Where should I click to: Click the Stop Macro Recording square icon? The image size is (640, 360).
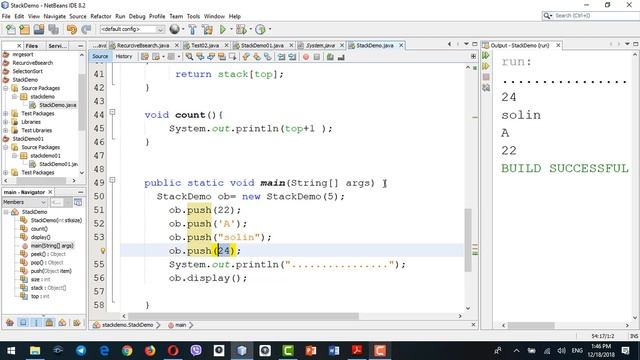pos(317,57)
